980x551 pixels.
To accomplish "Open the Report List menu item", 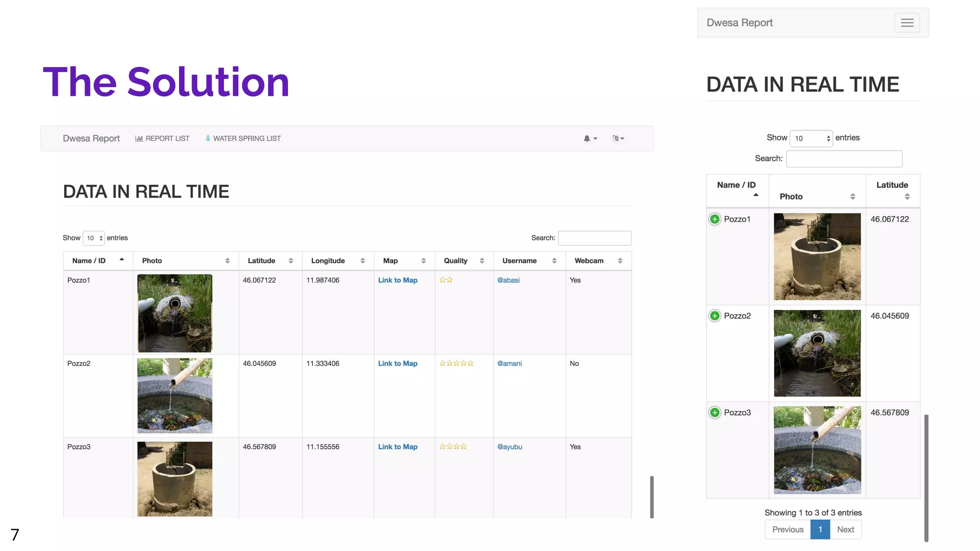I will click(x=163, y=139).
